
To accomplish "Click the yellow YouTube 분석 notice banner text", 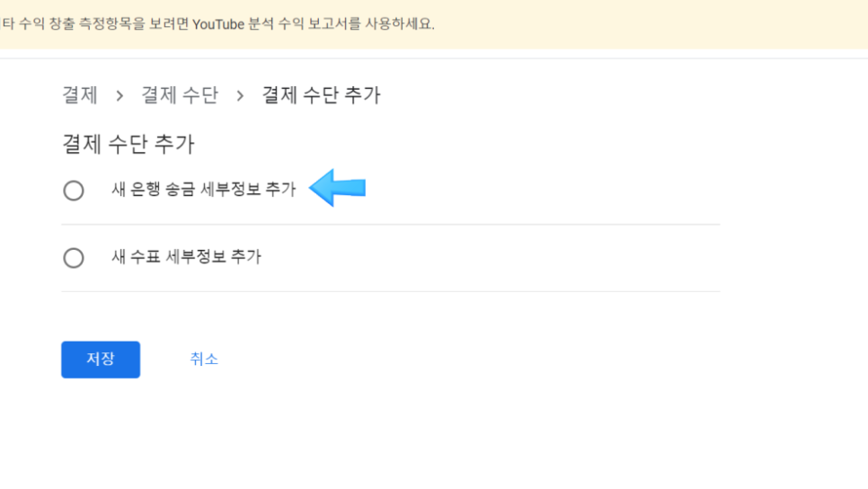I will (217, 23).
